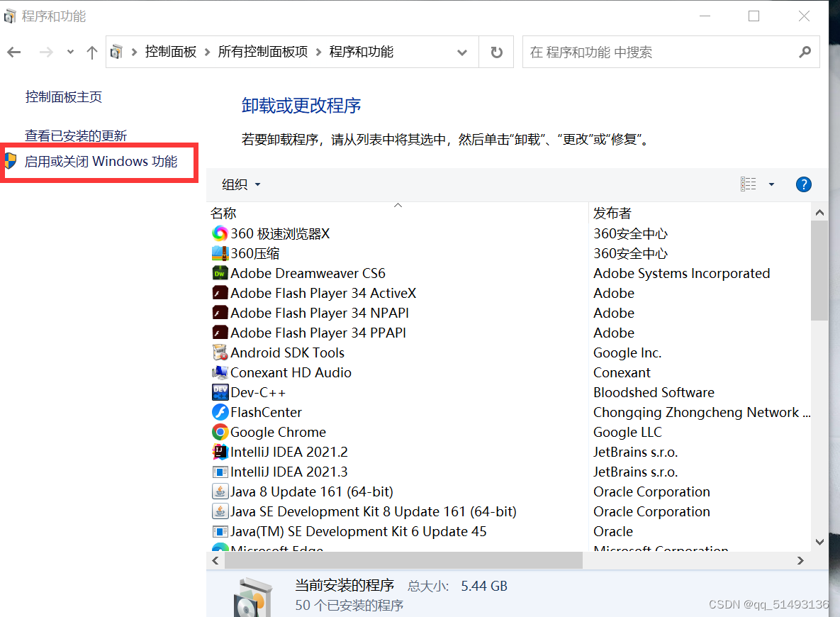Refresh the Programs and Features list
This screenshot has height=617, width=840.
coord(497,52)
